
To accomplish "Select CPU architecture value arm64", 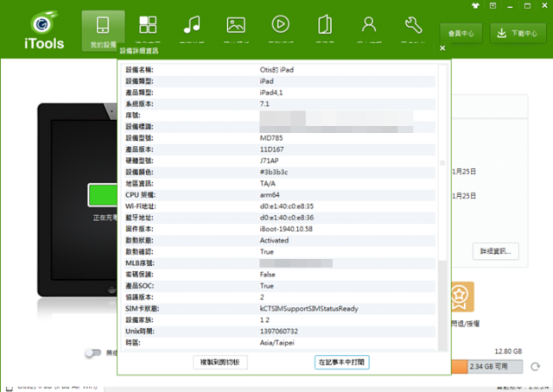I will point(270,194).
